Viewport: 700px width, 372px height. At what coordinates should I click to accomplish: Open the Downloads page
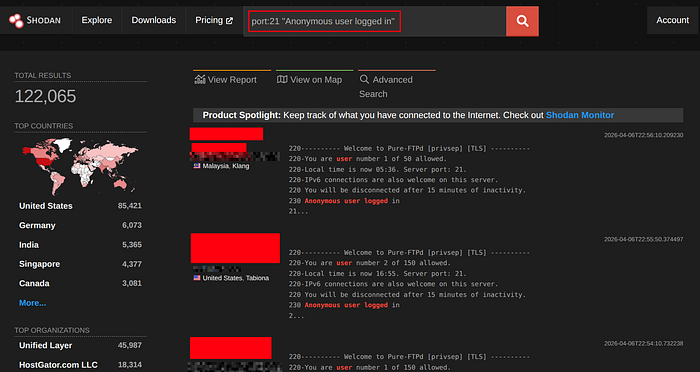154,20
